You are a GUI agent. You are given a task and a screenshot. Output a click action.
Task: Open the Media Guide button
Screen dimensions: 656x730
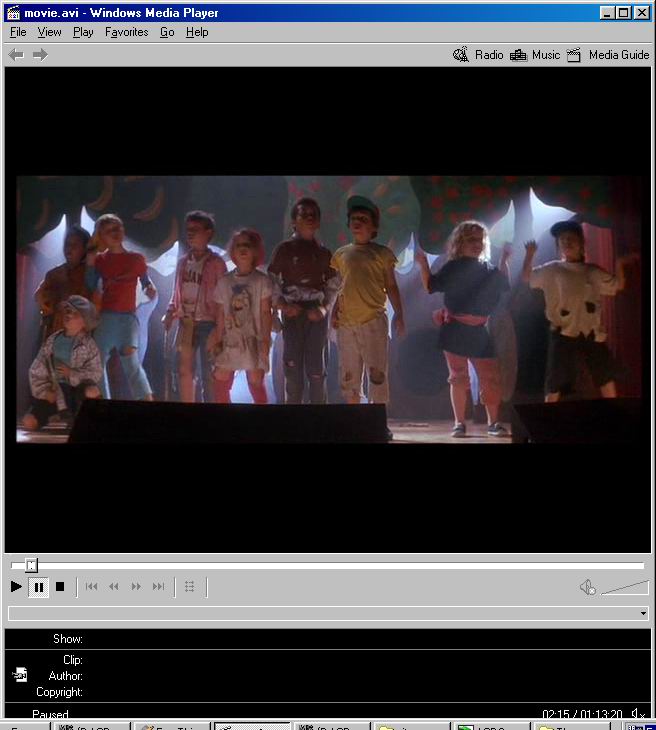(608, 55)
